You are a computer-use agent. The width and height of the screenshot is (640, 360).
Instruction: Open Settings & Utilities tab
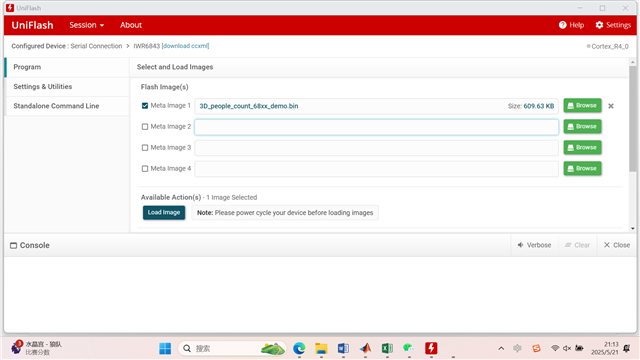tap(67, 87)
